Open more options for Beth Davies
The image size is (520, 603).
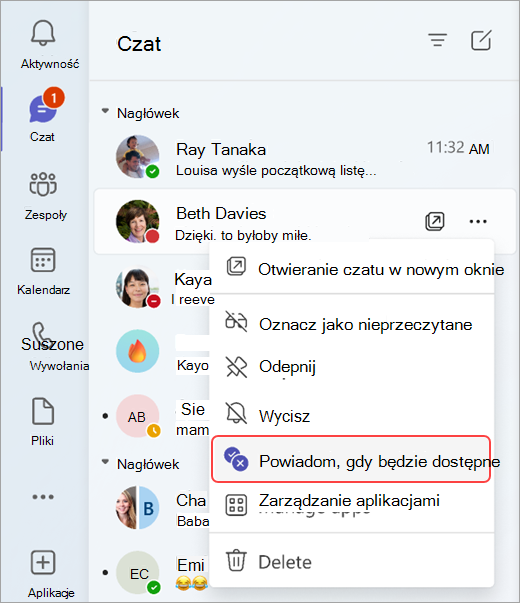(478, 222)
